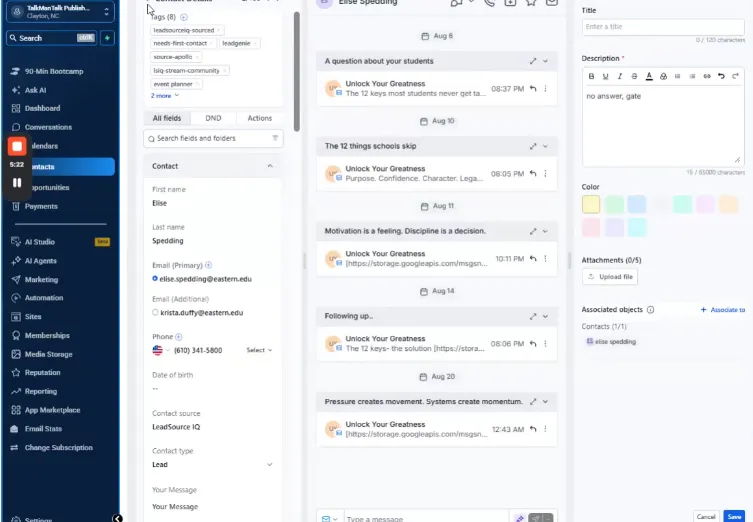Viewport: 753px width, 522px height.
Task: Redo edit in Description editor
Action: point(735,76)
